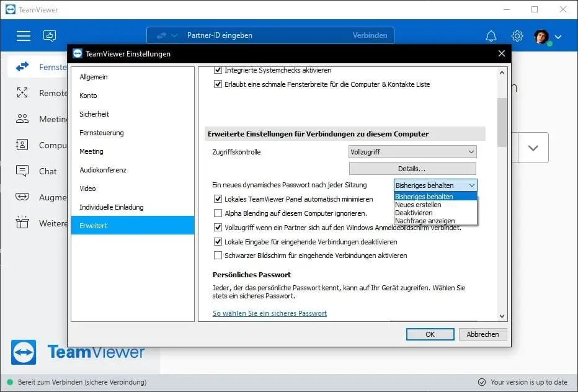Choose Neues erstellen option

tap(435, 205)
